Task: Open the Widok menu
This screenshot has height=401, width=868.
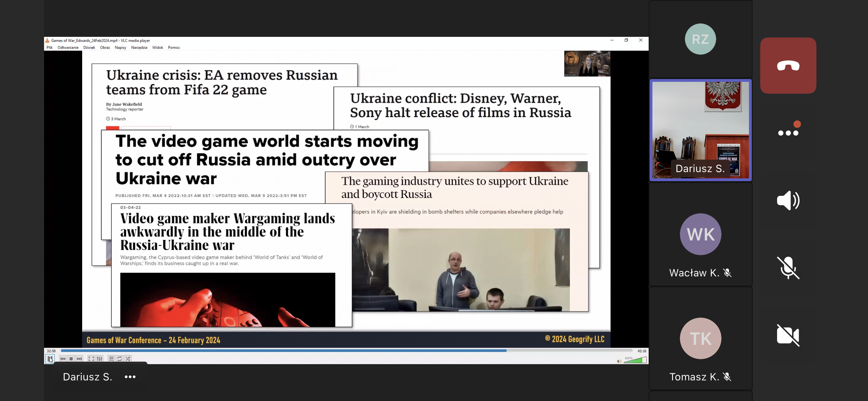Action: pos(158,47)
